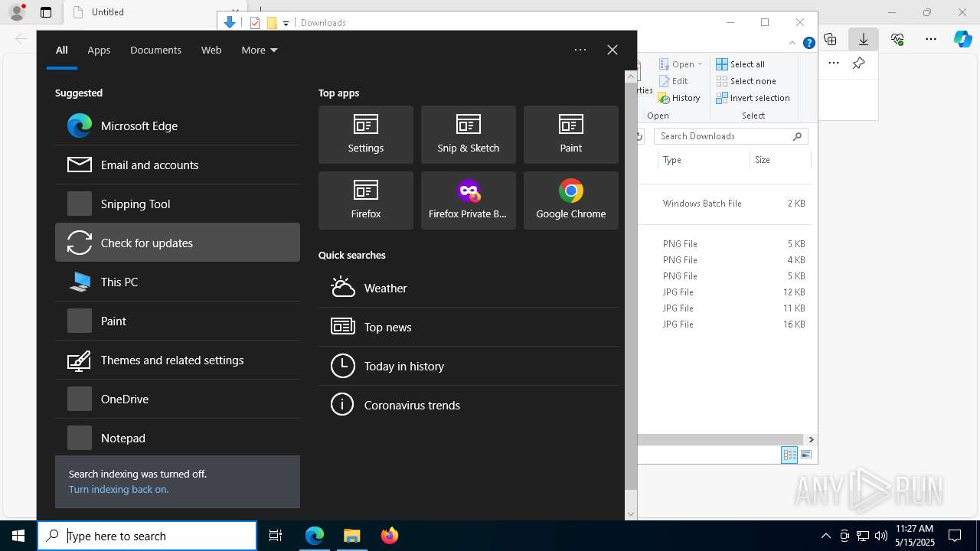
Task: Open search panel options ellipsis
Action: [x=580, y=50]
